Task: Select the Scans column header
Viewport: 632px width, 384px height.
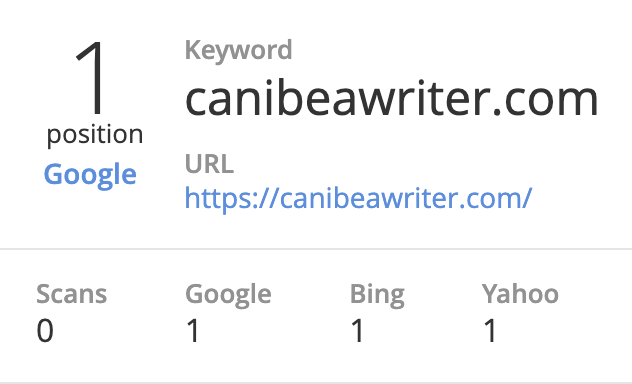Action: tap(72, 294)
